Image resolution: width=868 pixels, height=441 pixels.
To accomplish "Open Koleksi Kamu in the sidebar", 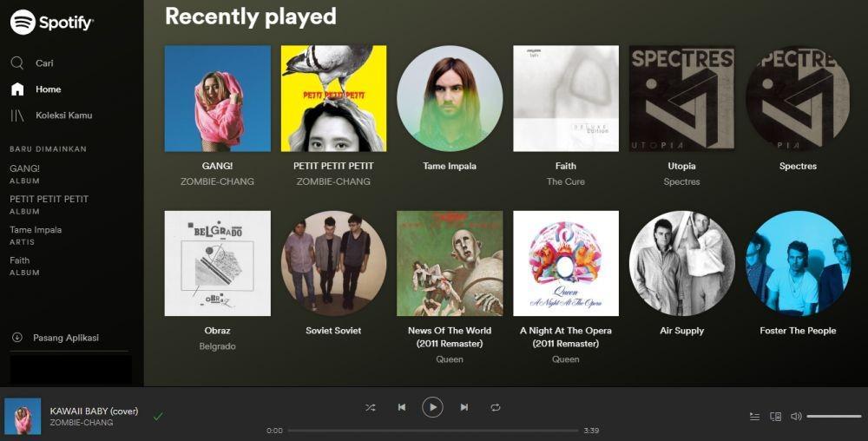I will tap(63, 115).
